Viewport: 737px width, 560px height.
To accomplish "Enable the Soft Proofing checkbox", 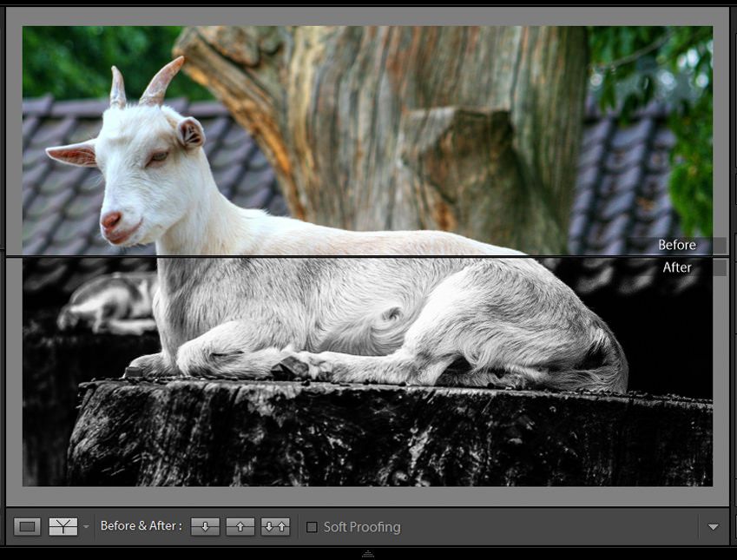I will coord(312,527).
